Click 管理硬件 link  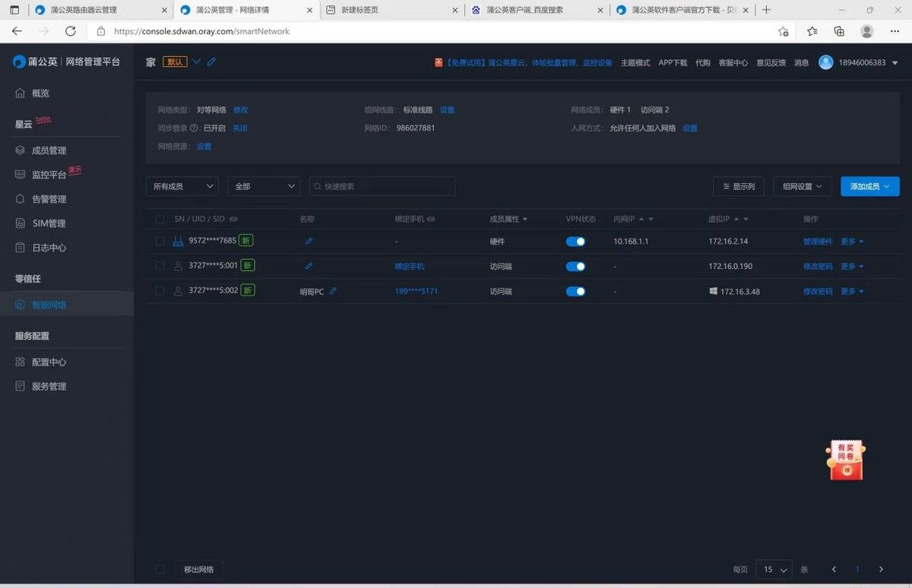click(818, 242)
